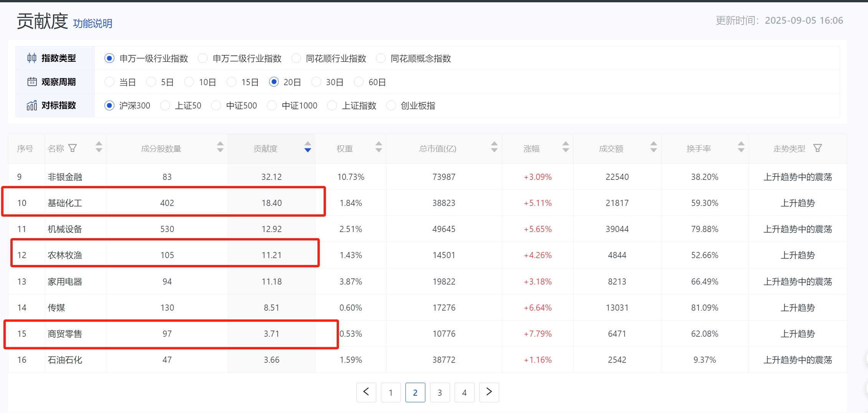Click 基础化工 industry name in table

[x=65, y=203]
